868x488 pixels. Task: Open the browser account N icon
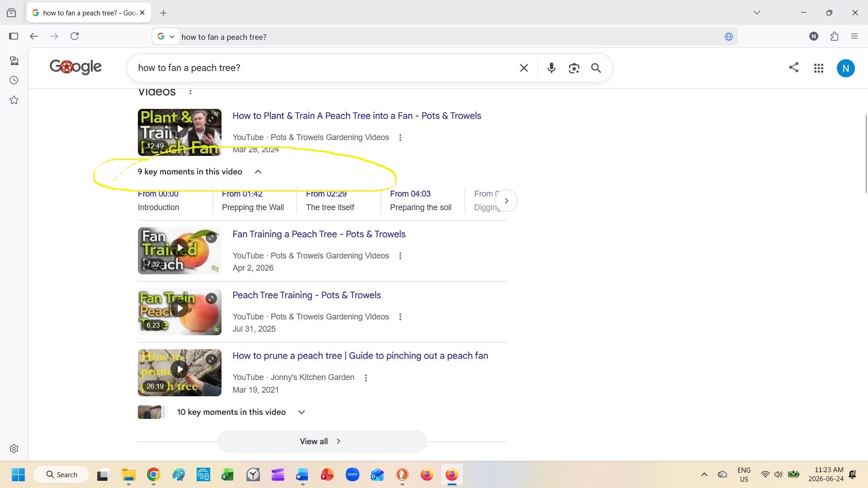point(814,36)
